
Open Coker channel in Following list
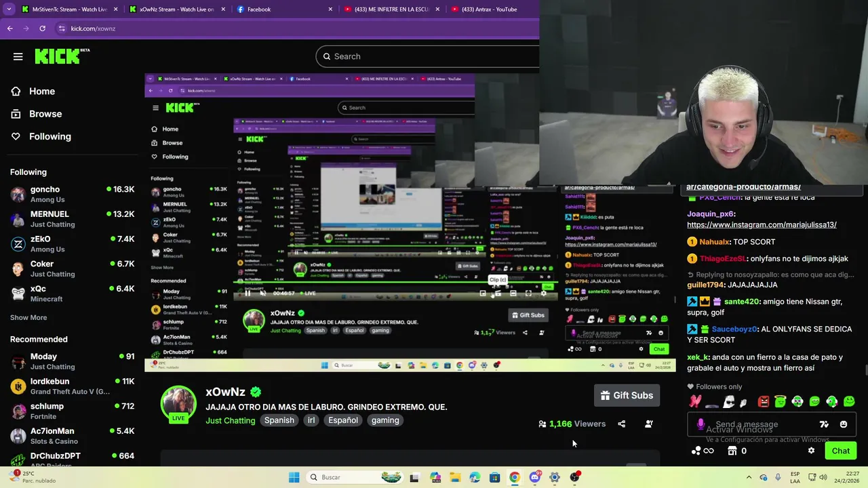(72, 268)
